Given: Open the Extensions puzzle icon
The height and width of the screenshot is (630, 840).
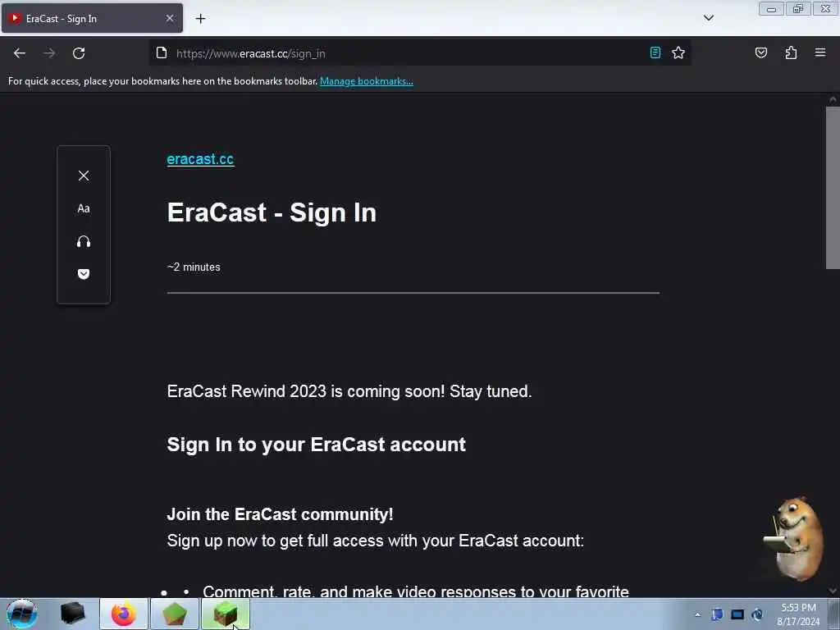Looking at the screenshot, I should (791, 52).
